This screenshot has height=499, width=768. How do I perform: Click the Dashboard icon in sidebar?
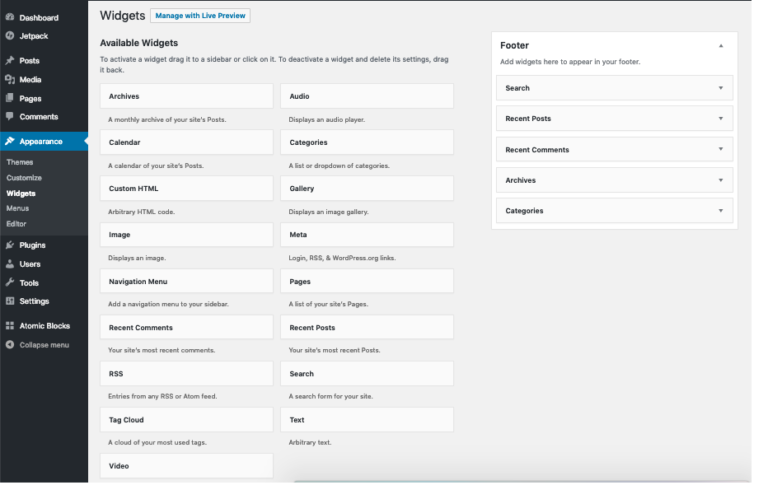pos(9,18)
